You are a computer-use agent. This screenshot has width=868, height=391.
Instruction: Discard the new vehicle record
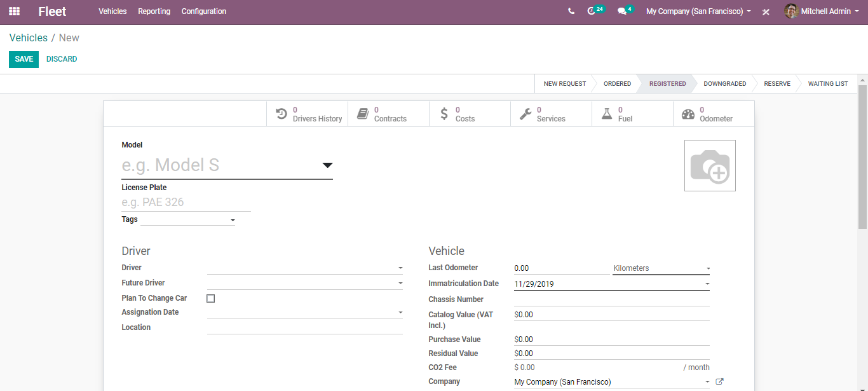click(62, 59)
